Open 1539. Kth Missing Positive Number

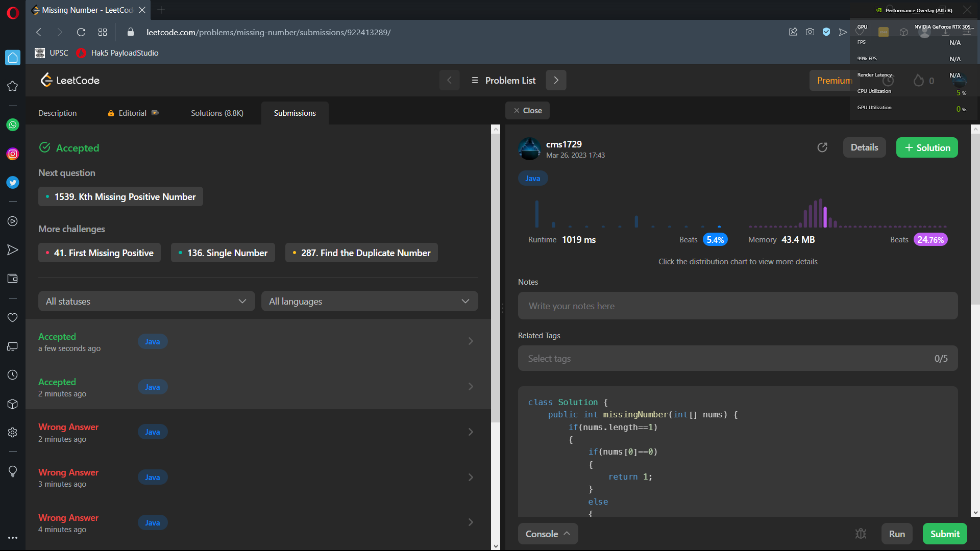click(x=120, y=196)
